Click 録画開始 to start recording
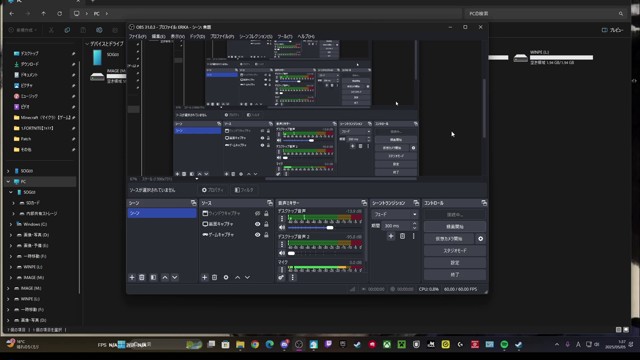 [x=455, y=227]
